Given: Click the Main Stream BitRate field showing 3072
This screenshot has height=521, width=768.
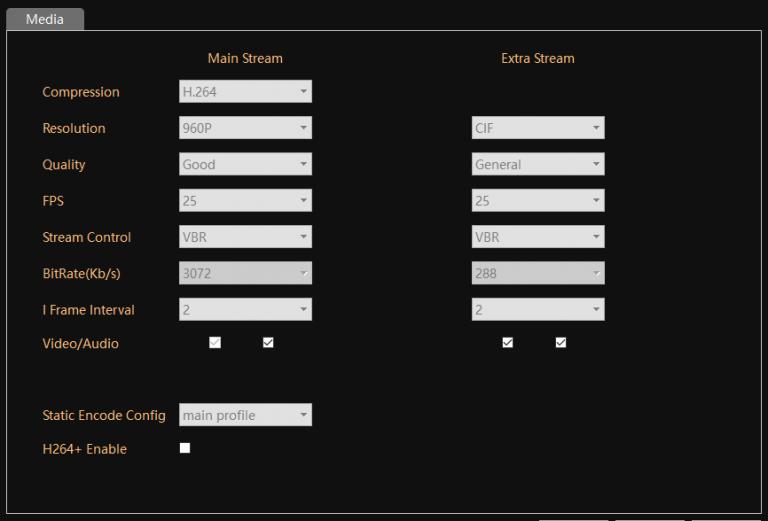Looking at the screenshot, I should (x=245, y=273).
